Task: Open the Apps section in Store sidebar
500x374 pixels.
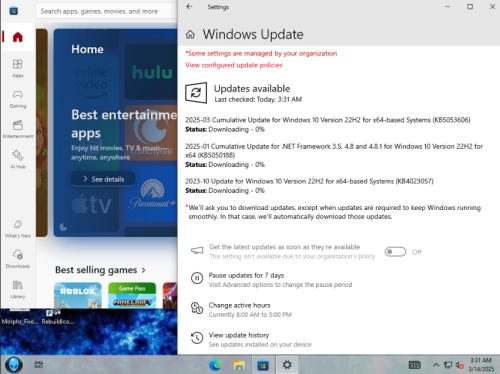Action: [18, 68]
